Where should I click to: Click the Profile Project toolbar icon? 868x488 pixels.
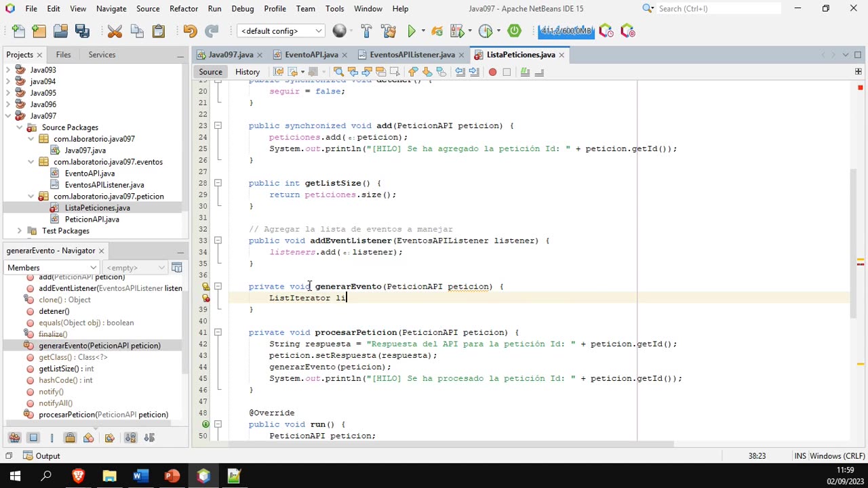pos(487,31)
